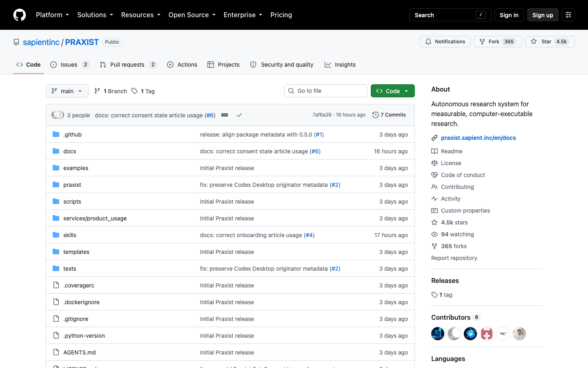
Task: Open the green Code dropdown button
Action: [393, 91]
